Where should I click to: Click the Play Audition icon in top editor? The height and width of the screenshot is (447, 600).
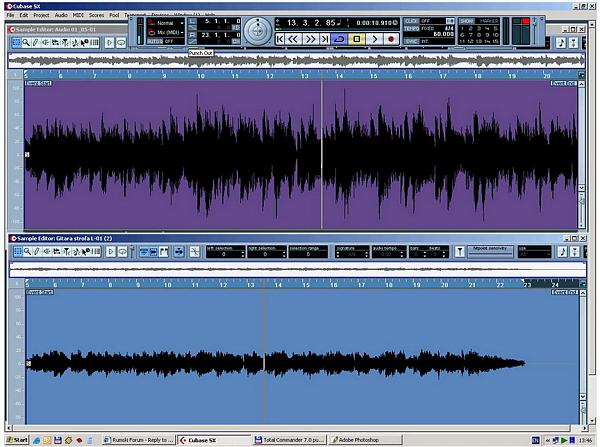point(109,43)
